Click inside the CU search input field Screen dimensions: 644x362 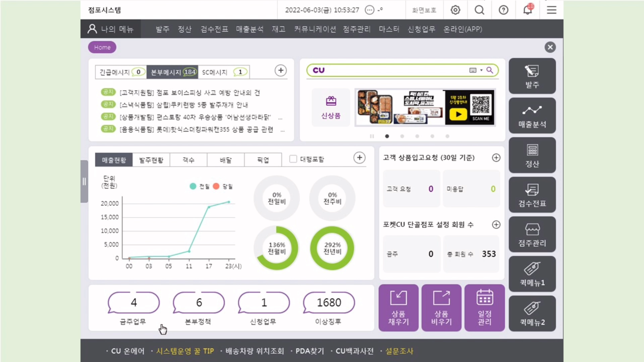(396, 70)
